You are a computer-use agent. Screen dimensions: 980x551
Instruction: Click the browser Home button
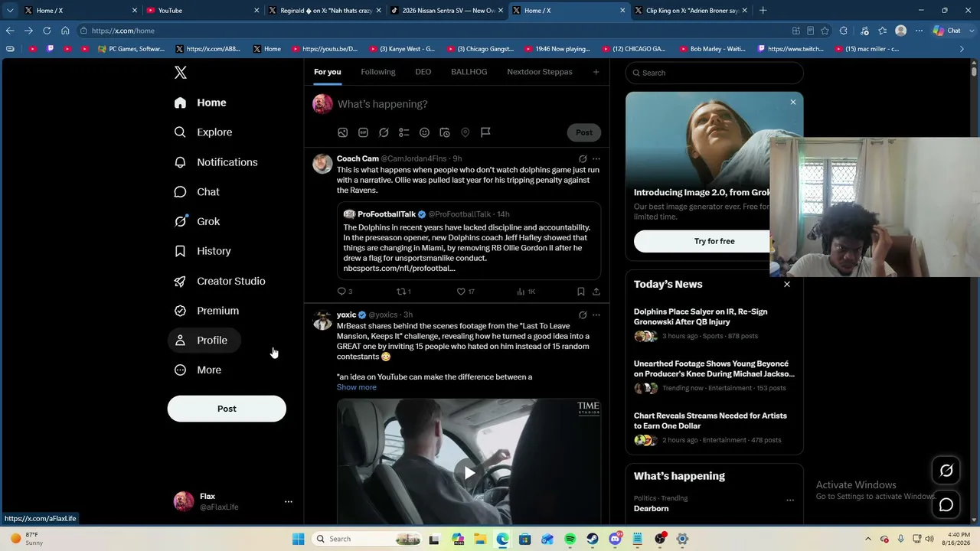click(65, 31)
